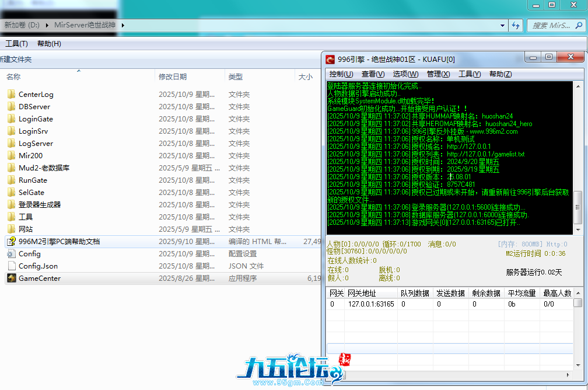This screenshot has width=588, height=390.
Task: Click the 登录器生成器 folder icon
Action: pos(11,205)
